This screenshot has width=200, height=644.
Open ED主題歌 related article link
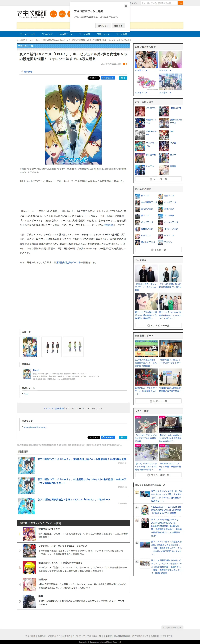coord(82,481)
